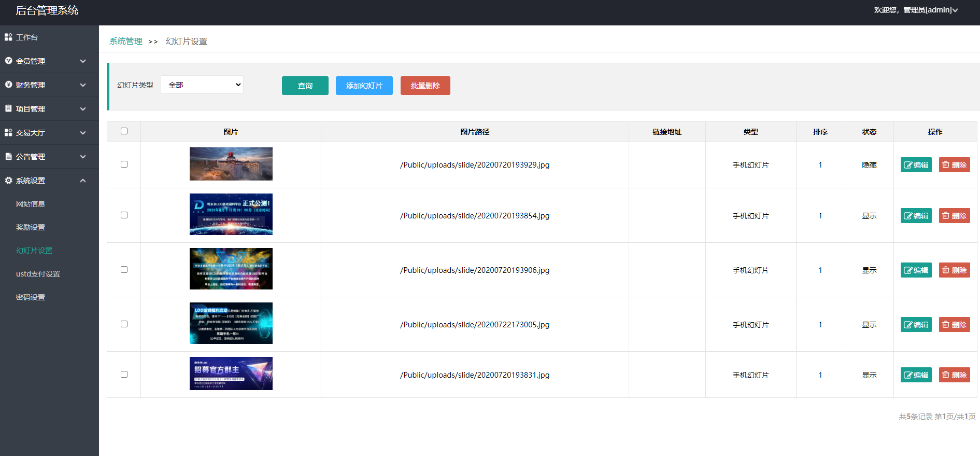The image size is (980, 456).
Task: Click the 会员管理 member icon
Action: [x=8, y=61]
